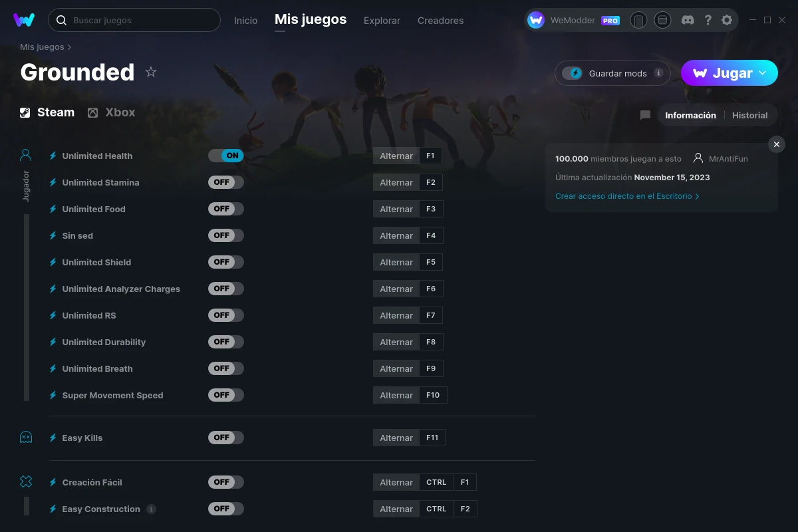Viewport: 798px width, 532px height.
Task: Switch to the Información tab
Action: point(690,115)
